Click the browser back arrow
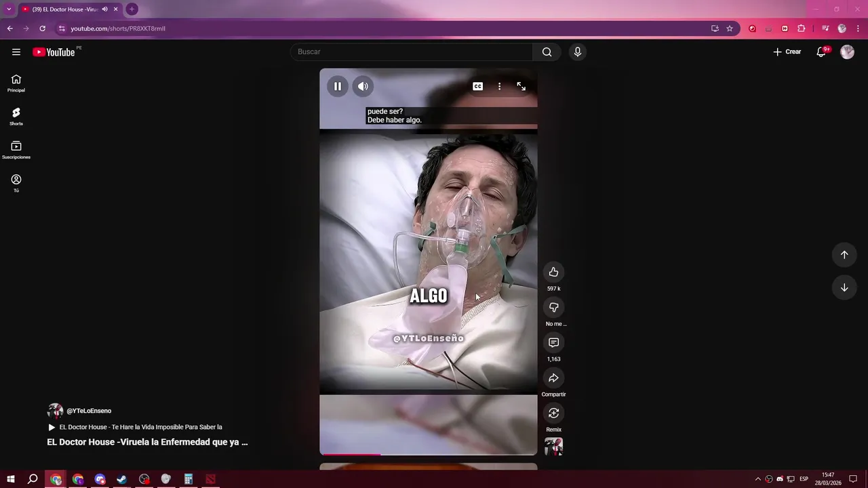 point(9,28)
